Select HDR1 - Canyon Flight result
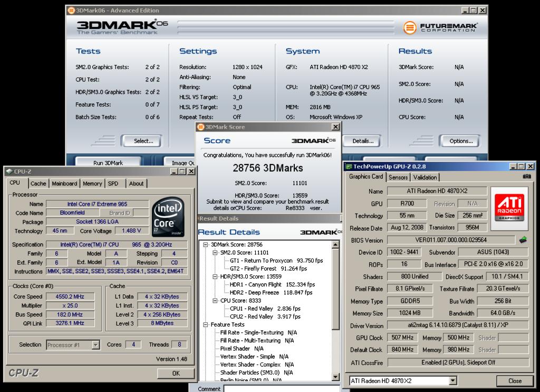The image size is (540, 392). pyautogui.click(x=272, y=284)
